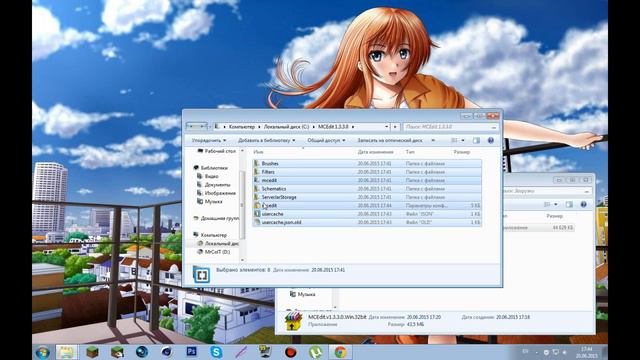The height and width of the screenshot is (360, 640).
Task: Click the search field of back Explorer window
Action: pyautogui.click(x=547, y=191)
